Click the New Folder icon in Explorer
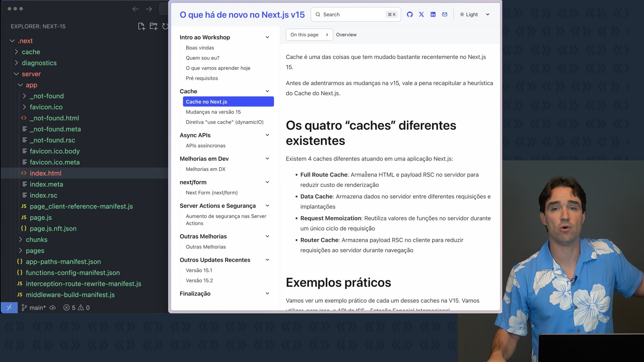The image size is (644, 362). [153, 26]
